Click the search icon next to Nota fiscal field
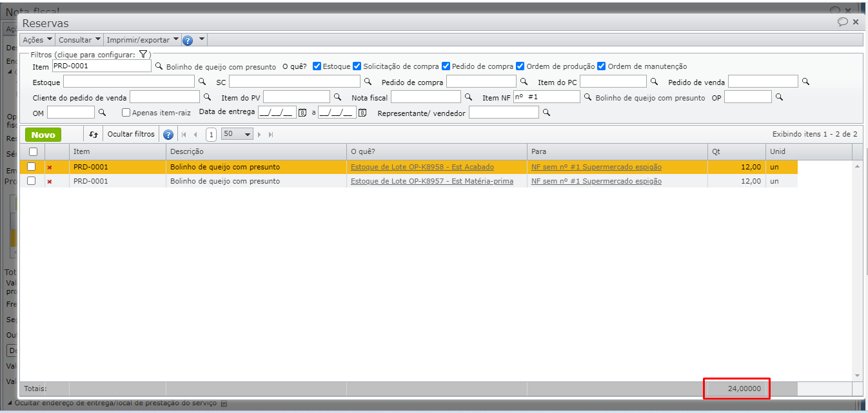 click(x=469, y=97)
